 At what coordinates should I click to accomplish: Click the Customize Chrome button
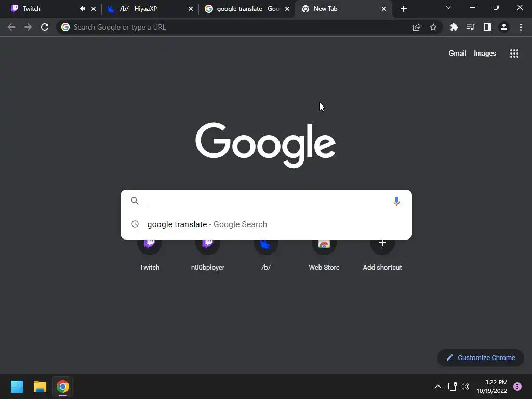(x=481, y=357)
